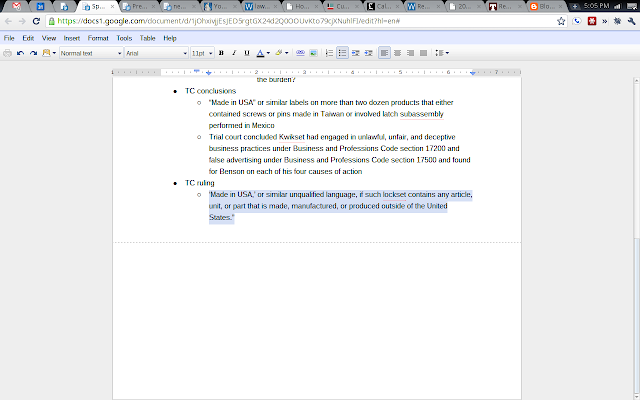Screen dimensions: 640x400
Task: Click the underlined word 'subassembly'
Action: 422,114
